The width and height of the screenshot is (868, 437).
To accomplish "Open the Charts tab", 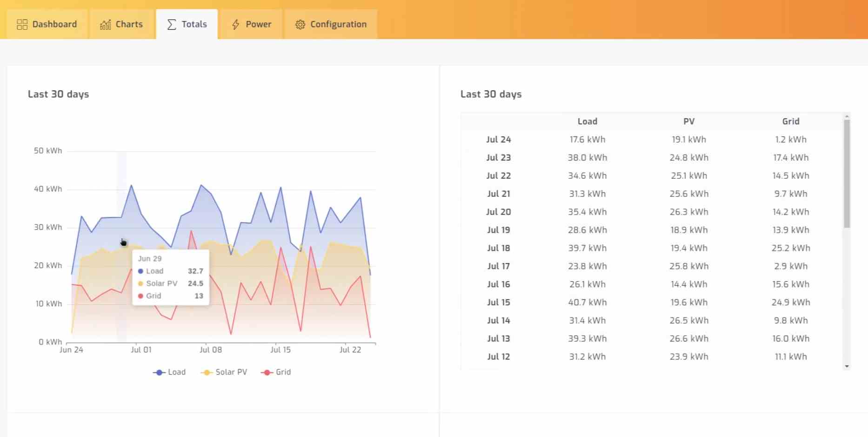I will (x=121, y=24).
